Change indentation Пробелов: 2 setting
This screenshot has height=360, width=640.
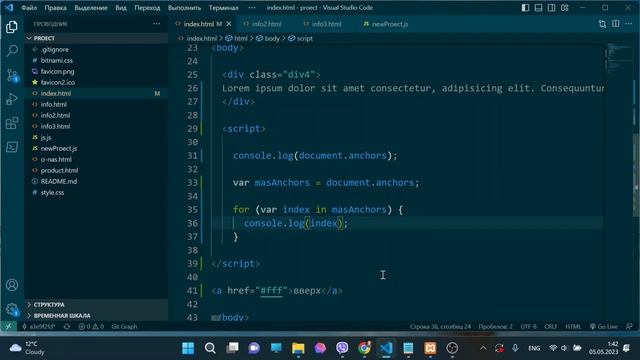click(496, 327)
